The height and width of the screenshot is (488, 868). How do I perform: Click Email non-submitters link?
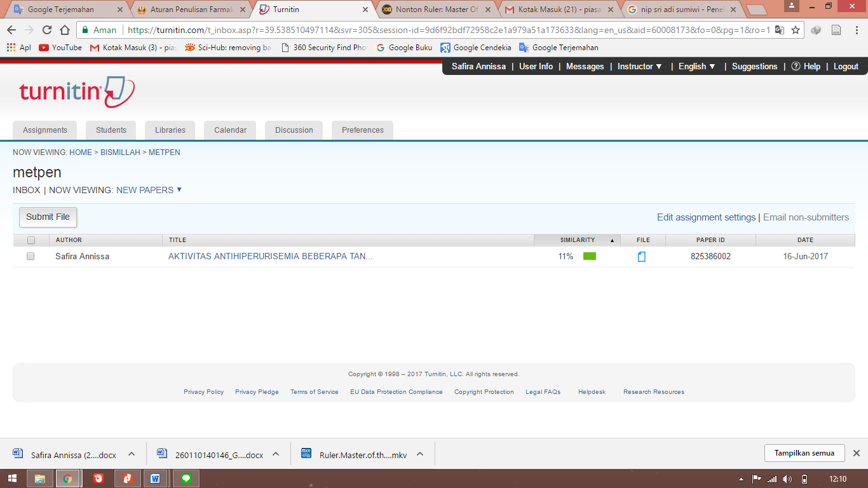(x=806, y=217)
